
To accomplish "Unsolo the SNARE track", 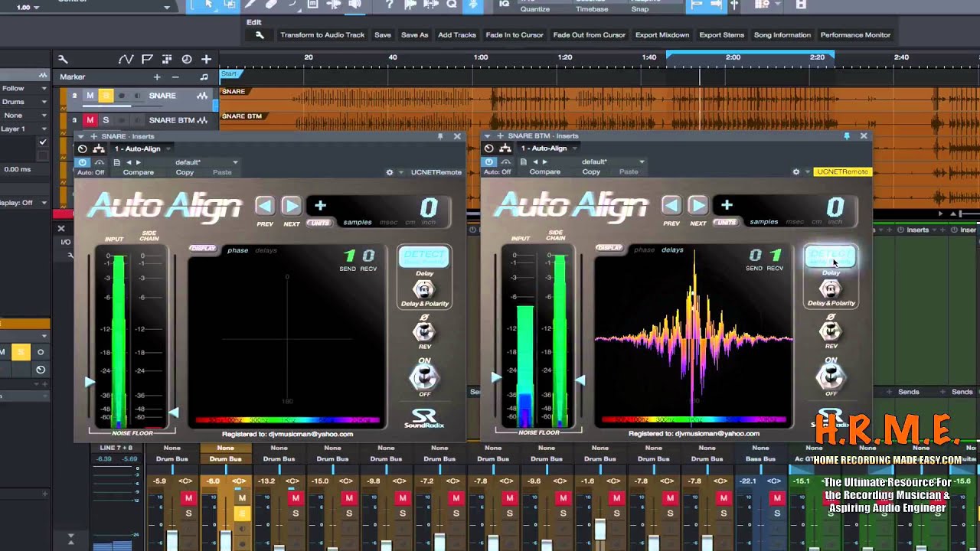I will pyautogui.click(x=106, y=96).
